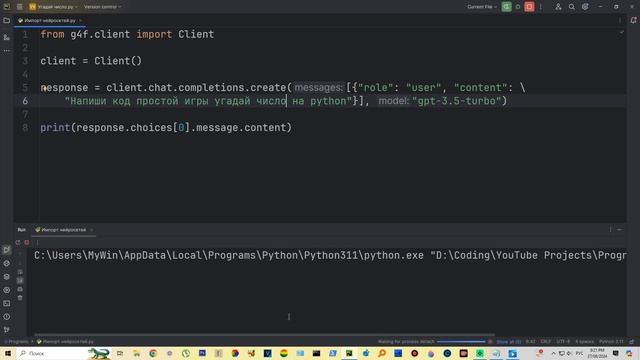Click the print statement on line 8
This screenshot has height=360, width=640.
click(166, 128)
